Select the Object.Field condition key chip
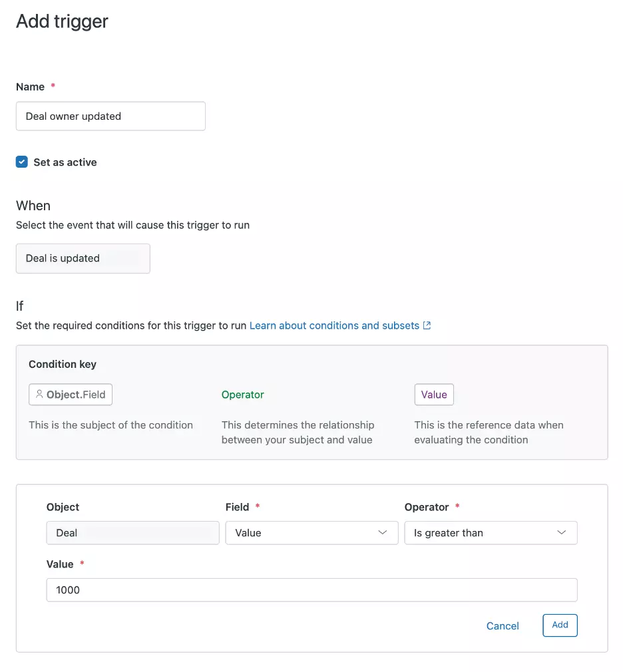This screenshot has width=623, height=672. 70,394
